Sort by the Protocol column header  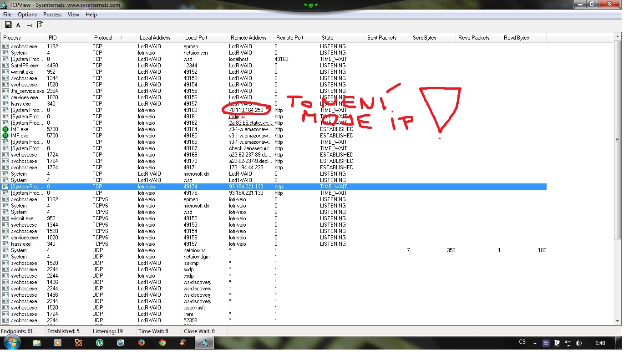click(114, 38)
